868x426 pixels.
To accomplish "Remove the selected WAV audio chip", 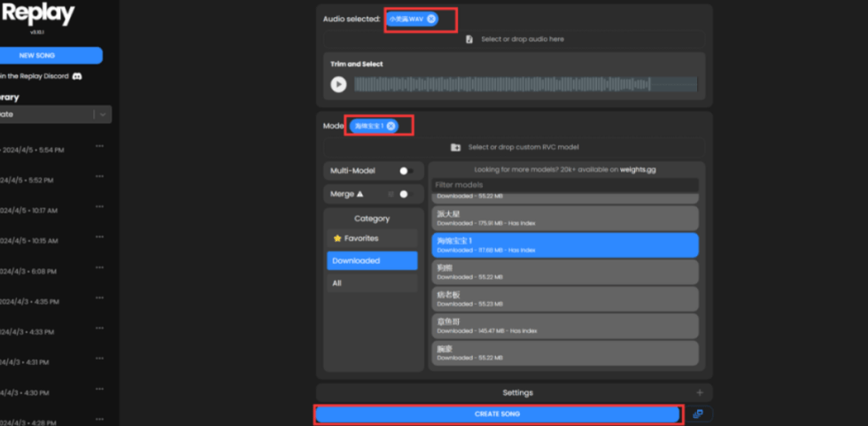I will pos(431,19).
